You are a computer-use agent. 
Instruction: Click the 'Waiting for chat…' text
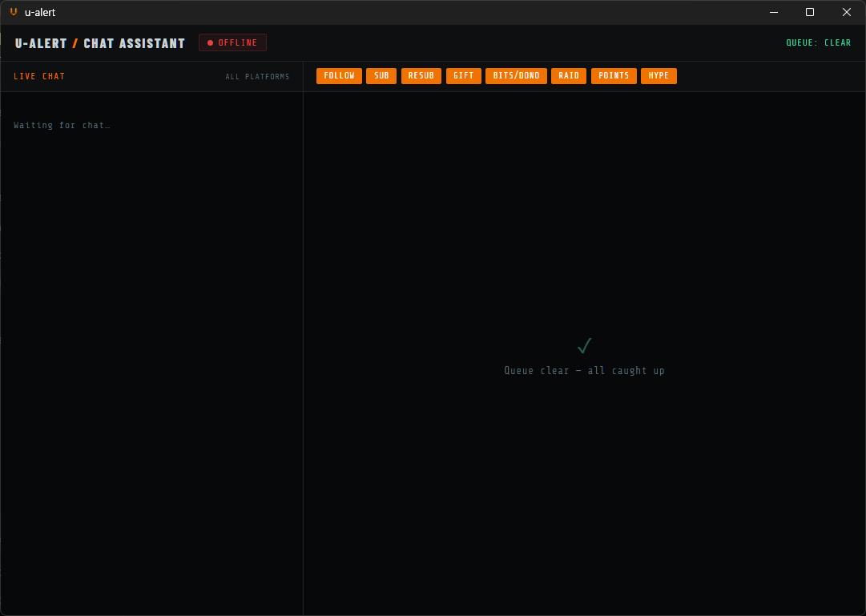pos(62,126)
